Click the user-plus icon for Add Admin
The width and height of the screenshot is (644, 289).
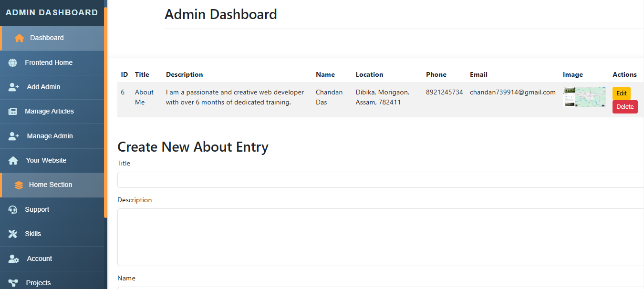click(x=13, y=87)
